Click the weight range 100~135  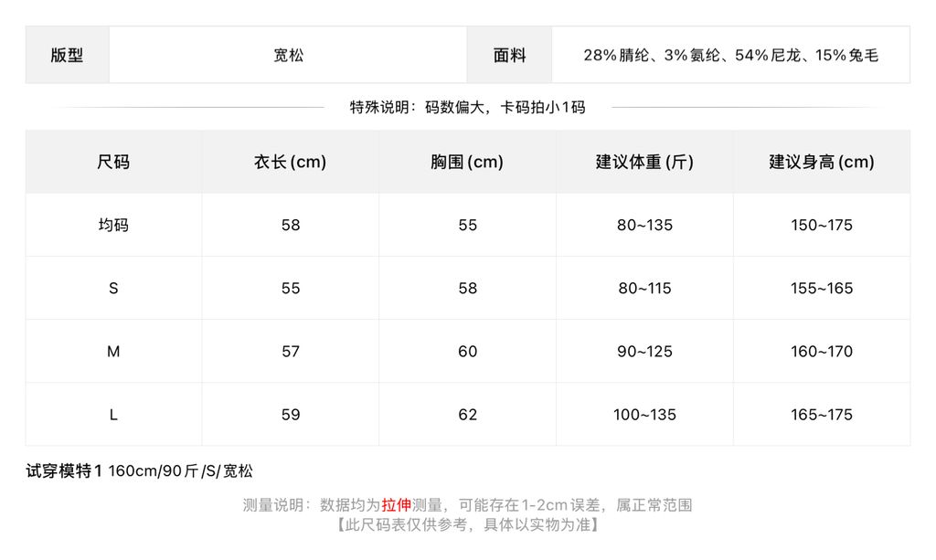[x=644, y=415]
